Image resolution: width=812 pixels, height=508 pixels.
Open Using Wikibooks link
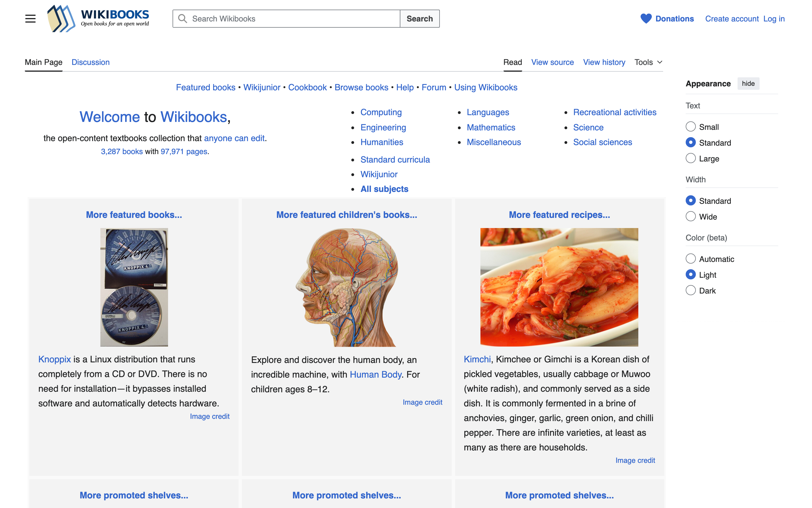point(486,87)
